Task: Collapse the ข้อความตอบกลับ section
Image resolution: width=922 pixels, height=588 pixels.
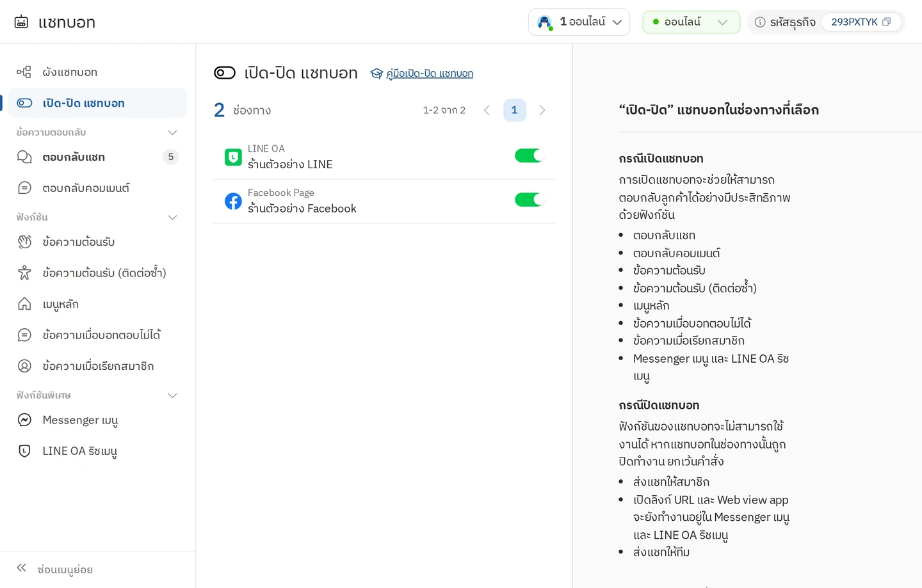Action: 172,132
